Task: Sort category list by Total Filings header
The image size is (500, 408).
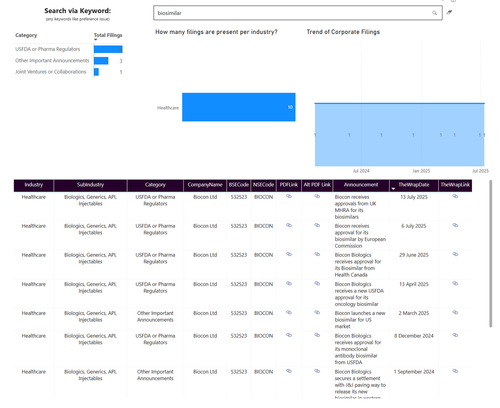Action: [108, 35]
